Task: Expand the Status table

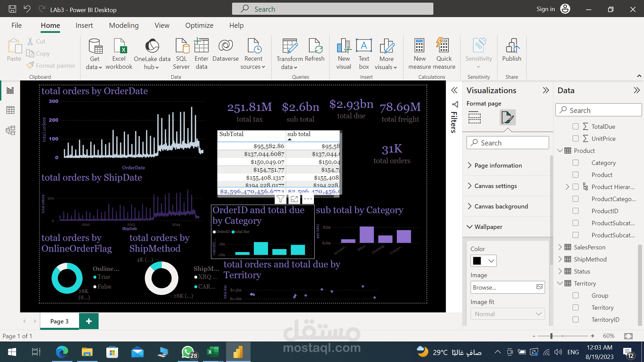Action: coord(560,271)
